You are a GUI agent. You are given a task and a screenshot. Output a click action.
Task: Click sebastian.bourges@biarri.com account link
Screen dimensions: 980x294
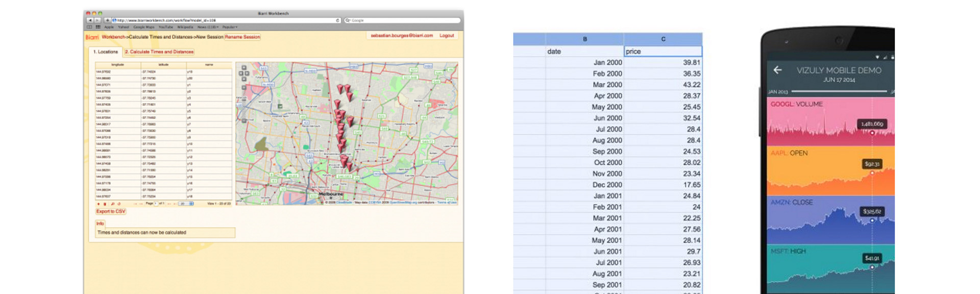[402, 36]
